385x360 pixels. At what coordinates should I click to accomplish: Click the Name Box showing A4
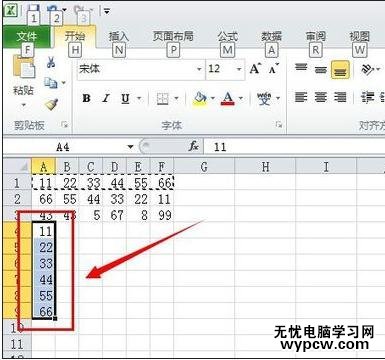tap(63, 147)
